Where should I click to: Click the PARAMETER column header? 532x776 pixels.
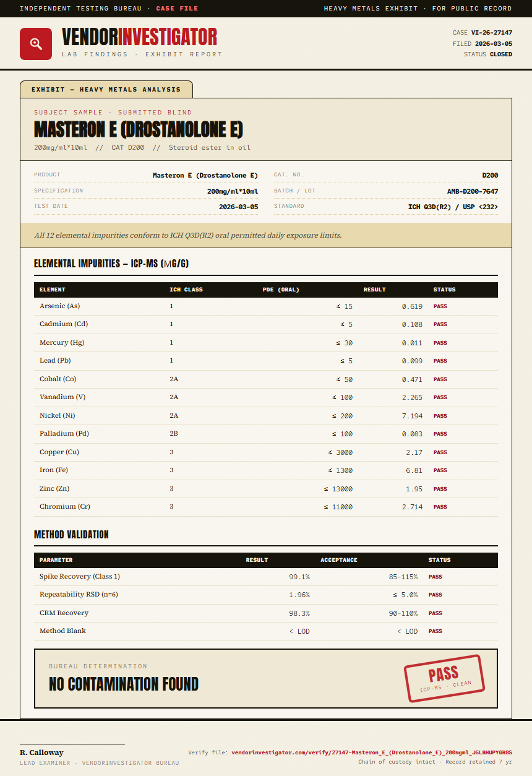(x=56, y=560)
